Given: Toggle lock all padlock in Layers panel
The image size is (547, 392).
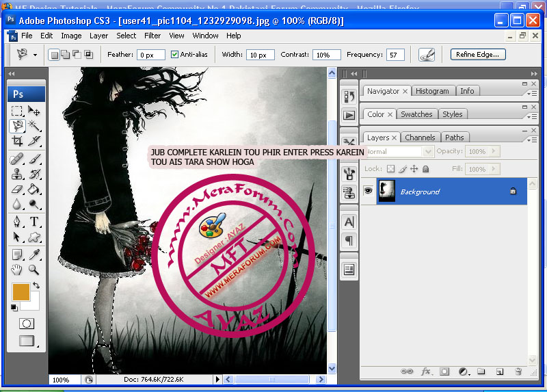Looking at the screenshot, I should [x=425, y=169].
